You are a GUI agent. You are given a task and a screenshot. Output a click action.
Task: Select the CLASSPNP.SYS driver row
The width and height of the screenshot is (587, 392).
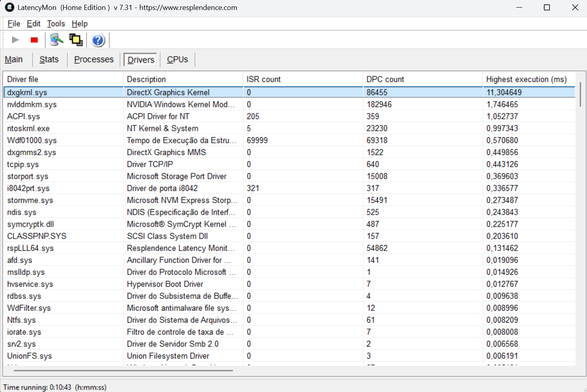tap(290, 236)
